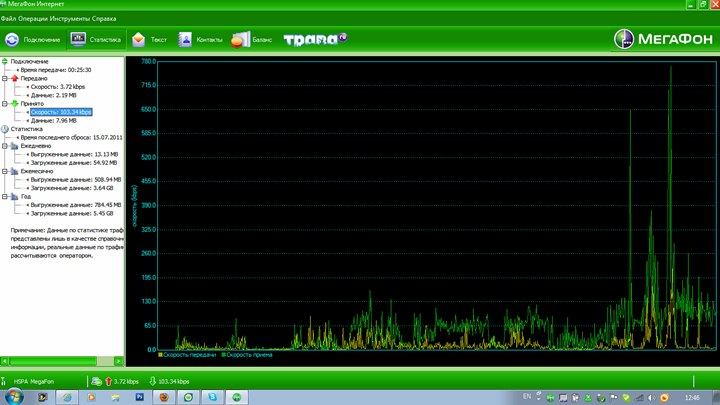Click the Год chart icon

tap(15, 197)
